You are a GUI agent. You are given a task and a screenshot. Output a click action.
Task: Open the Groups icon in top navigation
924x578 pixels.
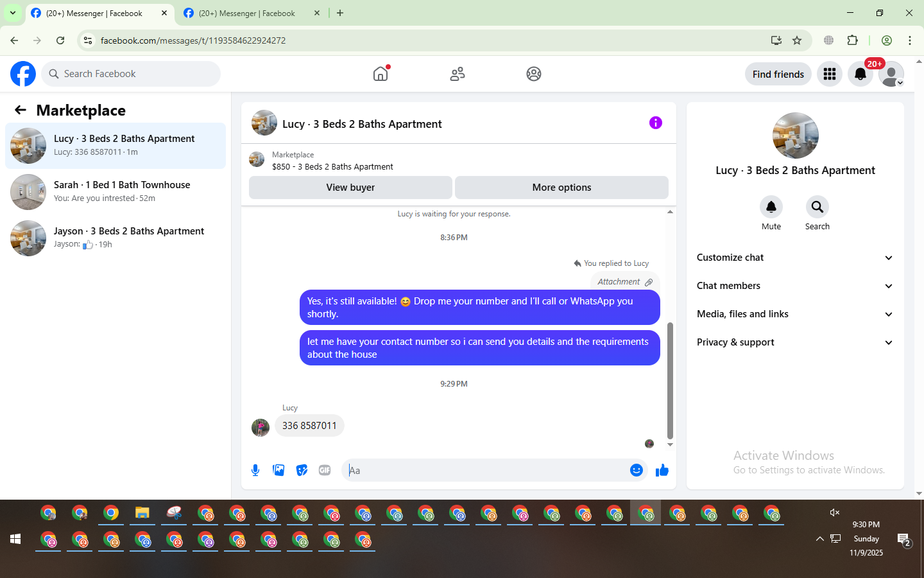[534, 74]
